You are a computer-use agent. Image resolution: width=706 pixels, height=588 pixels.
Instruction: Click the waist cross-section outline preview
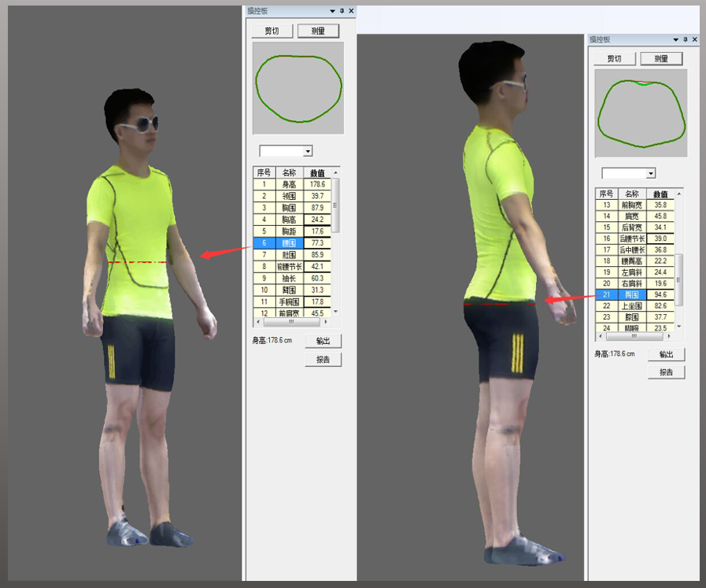pyautogui.click(x=298, y=88)
